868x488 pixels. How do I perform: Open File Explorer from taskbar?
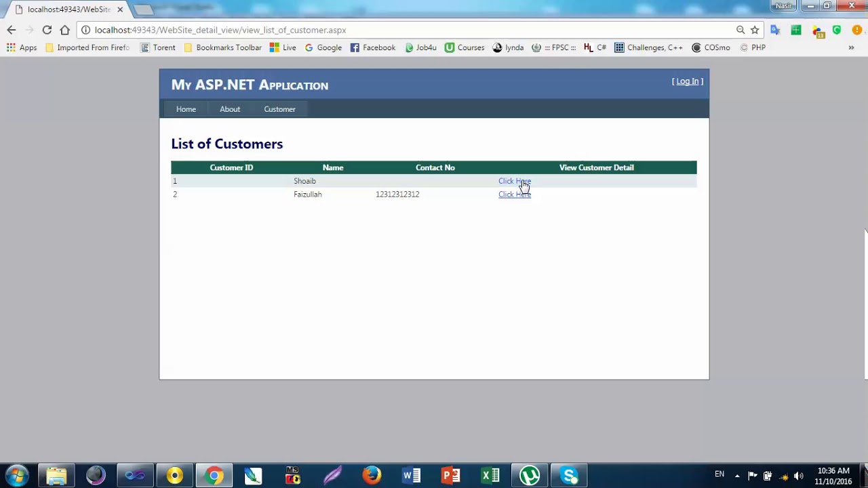[x=56, y=476]
